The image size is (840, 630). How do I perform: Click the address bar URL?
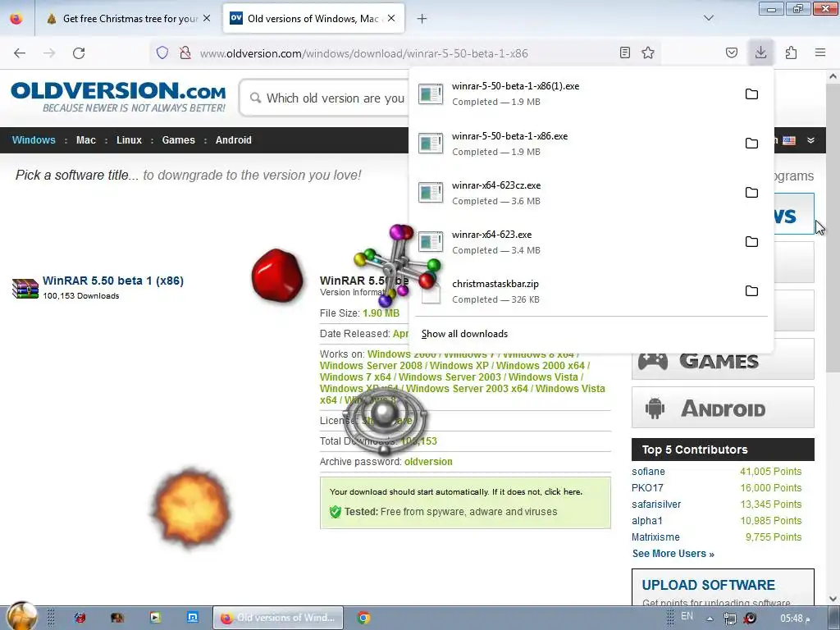pos(363,53)
